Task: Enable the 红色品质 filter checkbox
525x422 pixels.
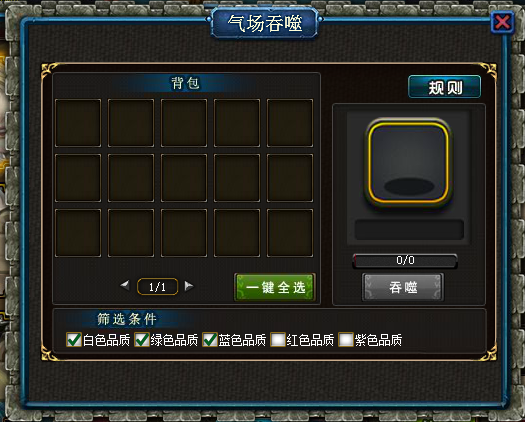Action: [x=278, y=340]
